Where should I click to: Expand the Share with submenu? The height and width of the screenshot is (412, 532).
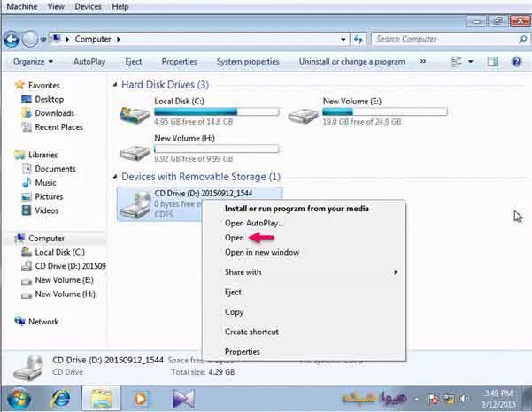(x=304, y=272)
